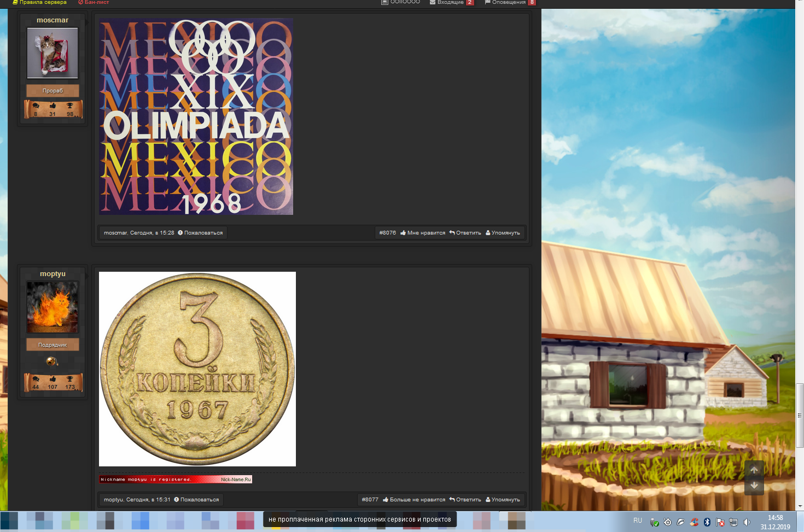Mention moptyu using Упомянуть

click(503, 500)
